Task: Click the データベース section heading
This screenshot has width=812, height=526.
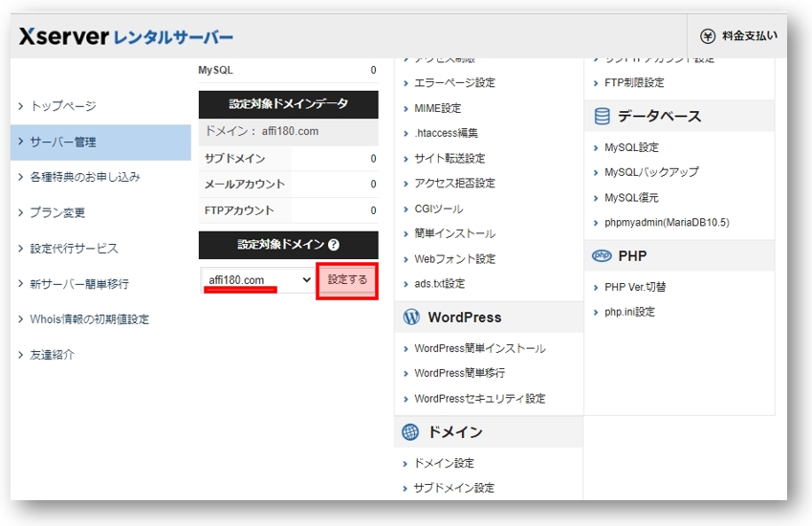Action: point(659,116)
